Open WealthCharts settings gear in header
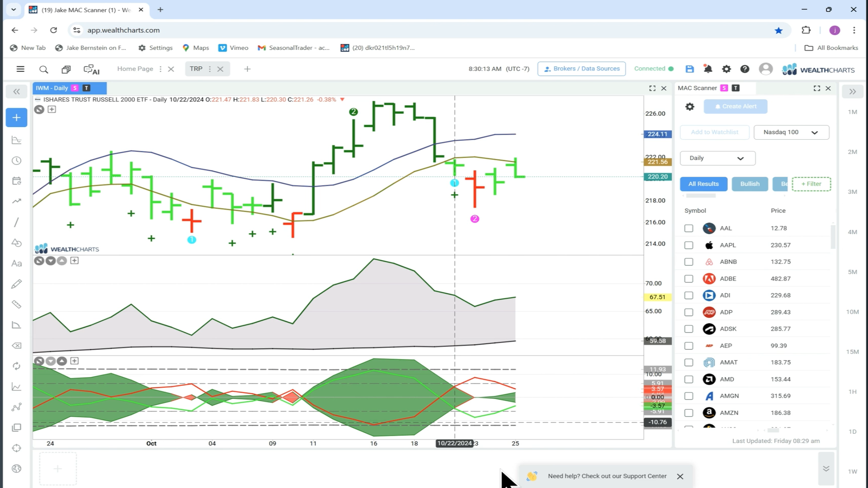This screenshot has width=868, height=488. pyautogui.click(x=726, y=69)
